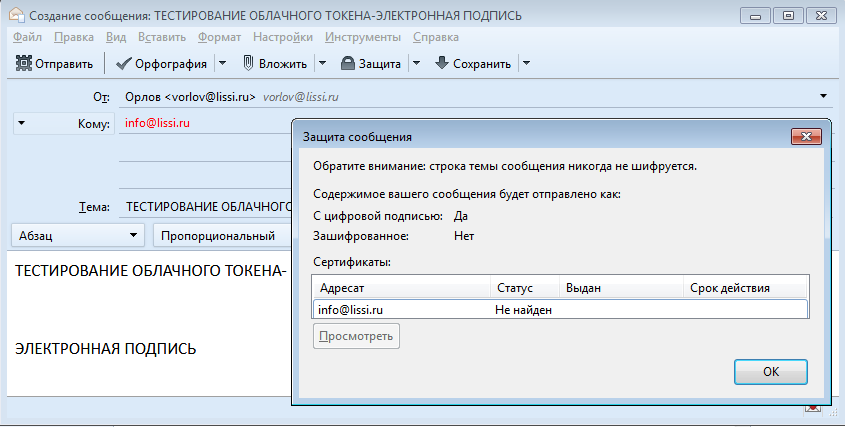Image resolution: width=845 pixels, height=427 pixels.
Task: Click the Сохранить save button
Action: 473,64
